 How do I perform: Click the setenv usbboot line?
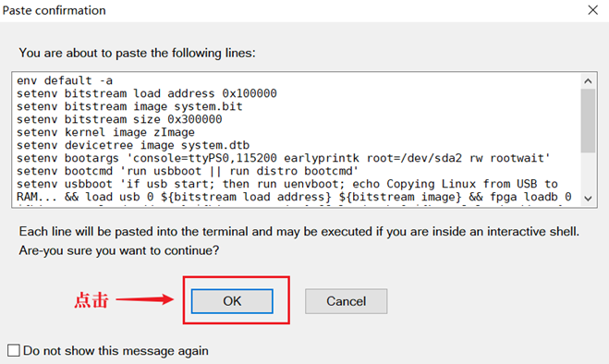(x=287, y=184)
